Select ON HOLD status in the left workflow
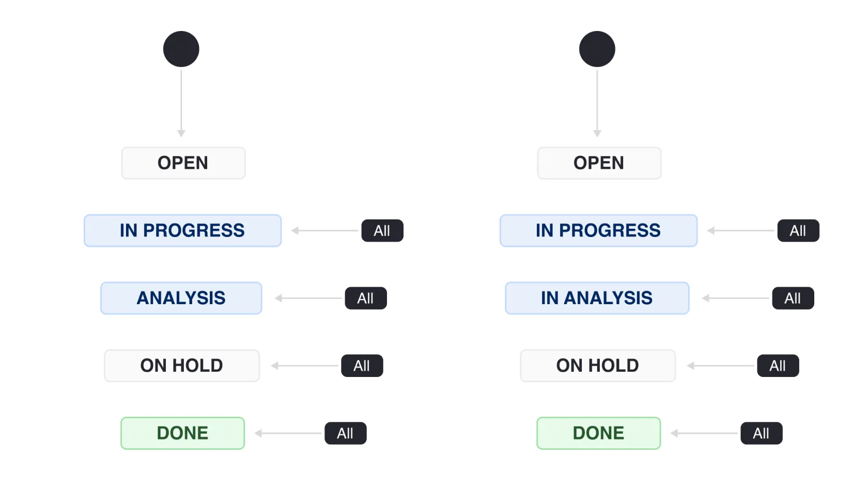The image size is (868, 488). click(182, 366)
